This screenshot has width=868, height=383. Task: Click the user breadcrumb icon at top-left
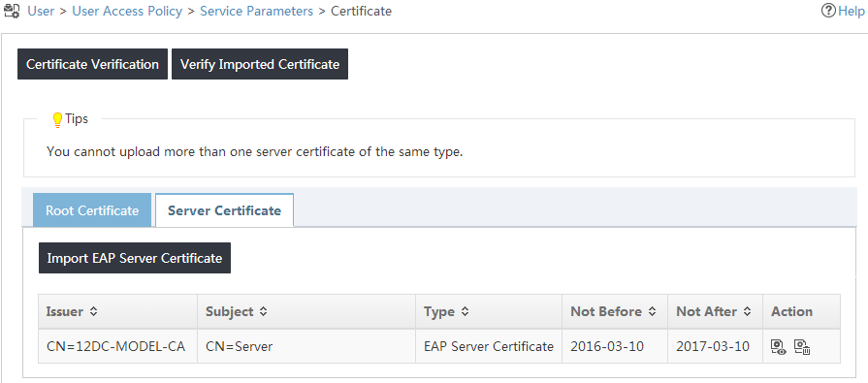[13, 11]
